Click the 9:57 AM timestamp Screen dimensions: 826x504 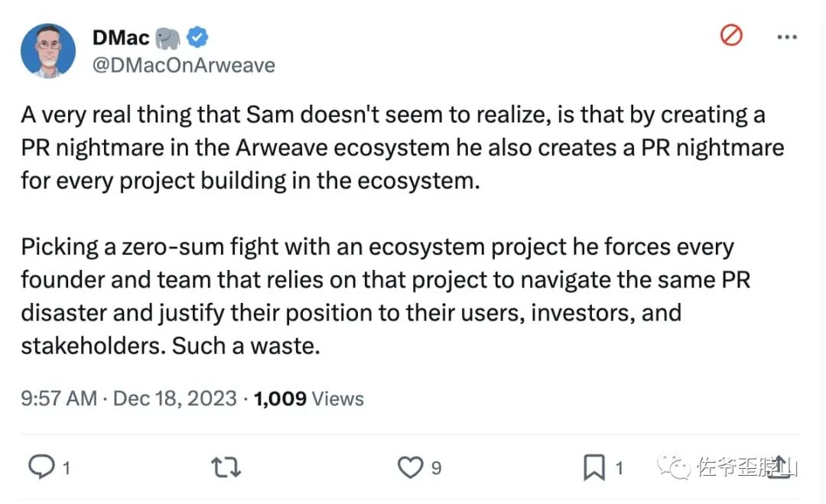click(59, 398)
